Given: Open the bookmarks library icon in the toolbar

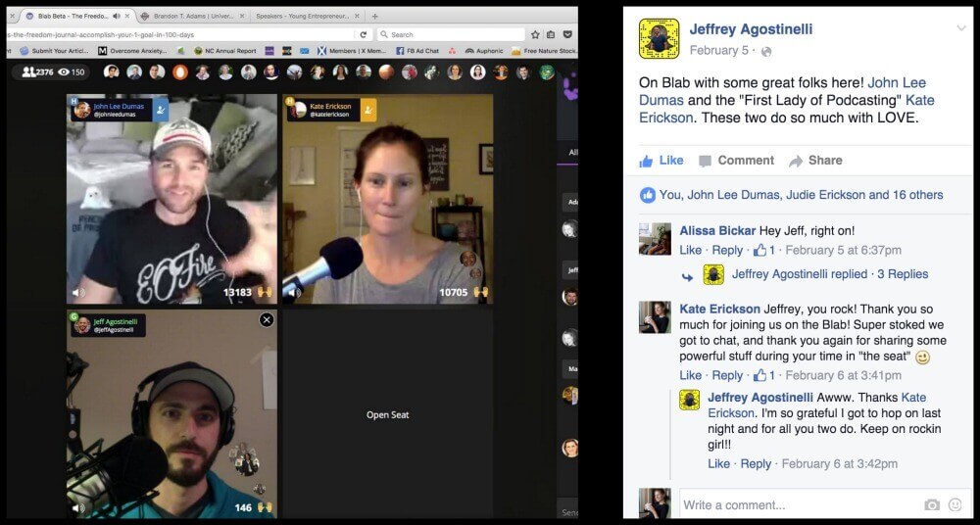Looking at the screenshot, I should [x=551, y=34].
